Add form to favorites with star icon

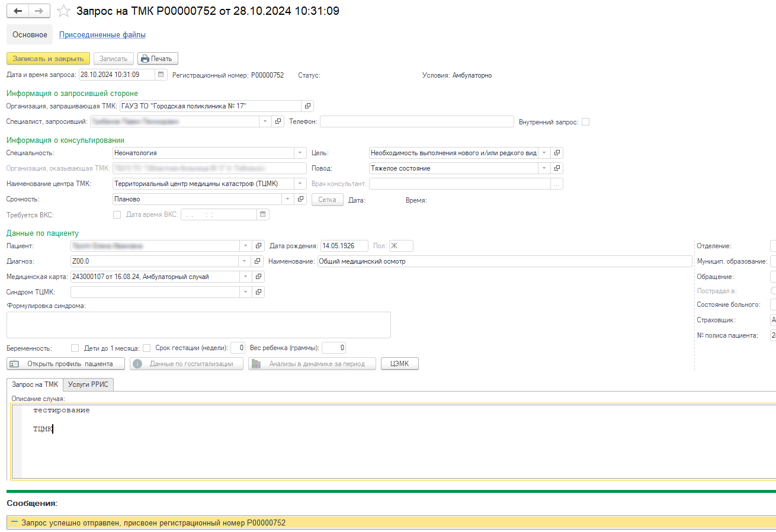pyautogui.click(x=63, y=11)
